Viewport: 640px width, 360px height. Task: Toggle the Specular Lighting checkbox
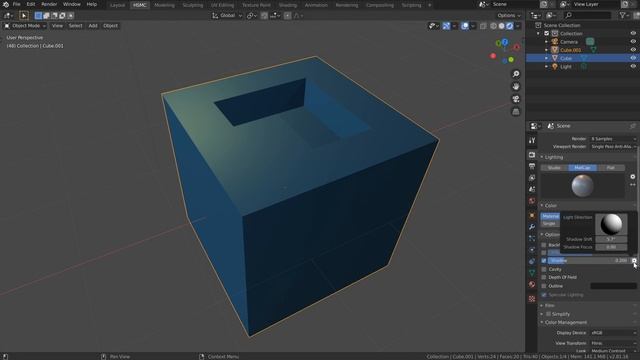click(544, 295)
